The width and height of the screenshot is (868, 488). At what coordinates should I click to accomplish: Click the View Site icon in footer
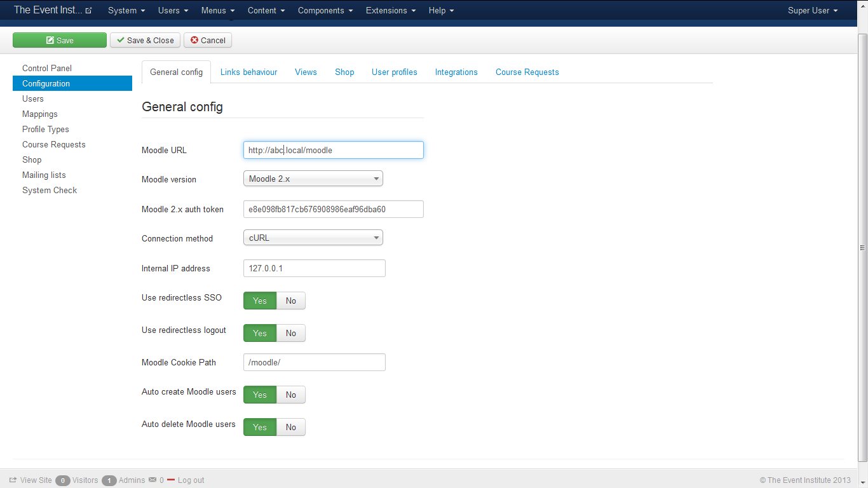coord(13,480)
